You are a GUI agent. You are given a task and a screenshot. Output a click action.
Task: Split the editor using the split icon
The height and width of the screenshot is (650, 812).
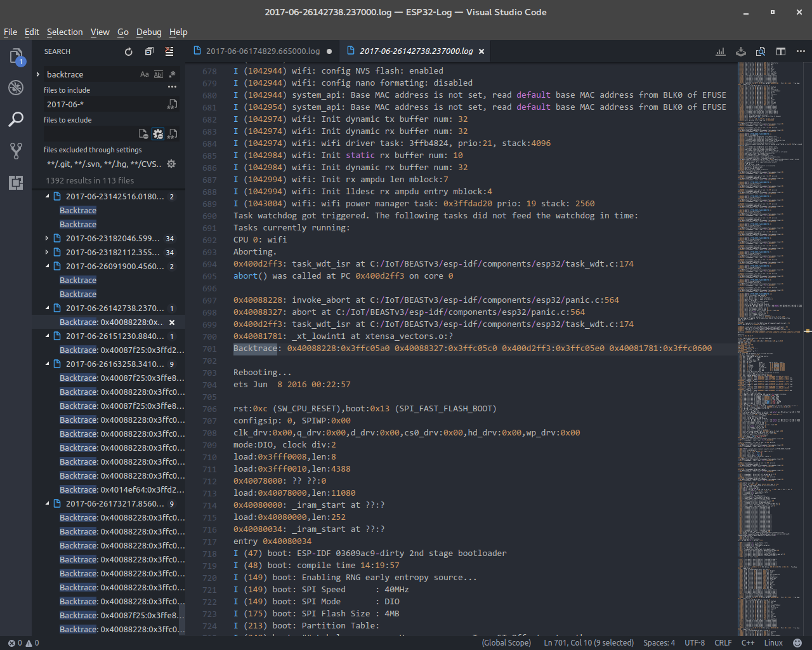point(780,51)
